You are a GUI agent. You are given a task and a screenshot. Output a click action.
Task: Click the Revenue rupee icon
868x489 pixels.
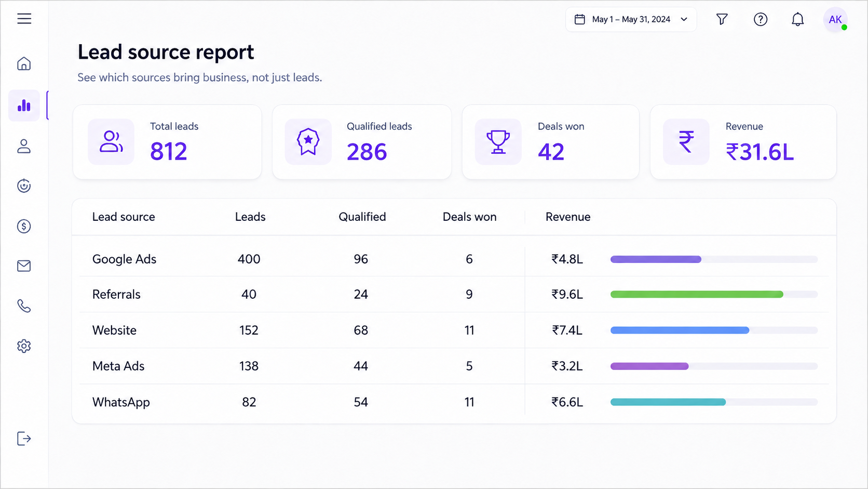click(x=686, y=141)
